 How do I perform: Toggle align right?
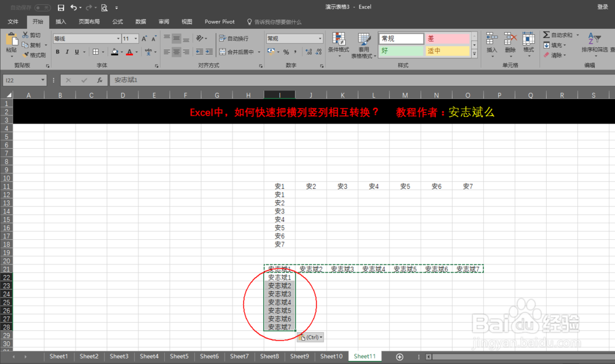(186, 52)
